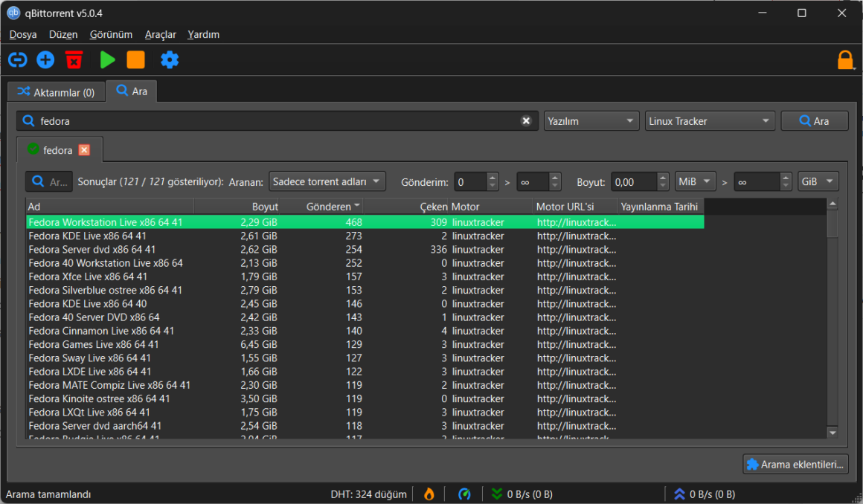Select the Ara search tab
The height and width of the screenshot is (504, 863).
coord(132,91)
